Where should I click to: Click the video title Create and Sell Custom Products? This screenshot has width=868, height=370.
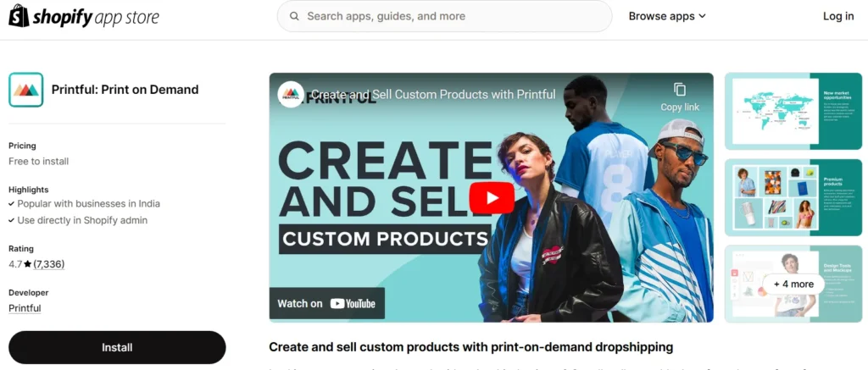[433, 95]
